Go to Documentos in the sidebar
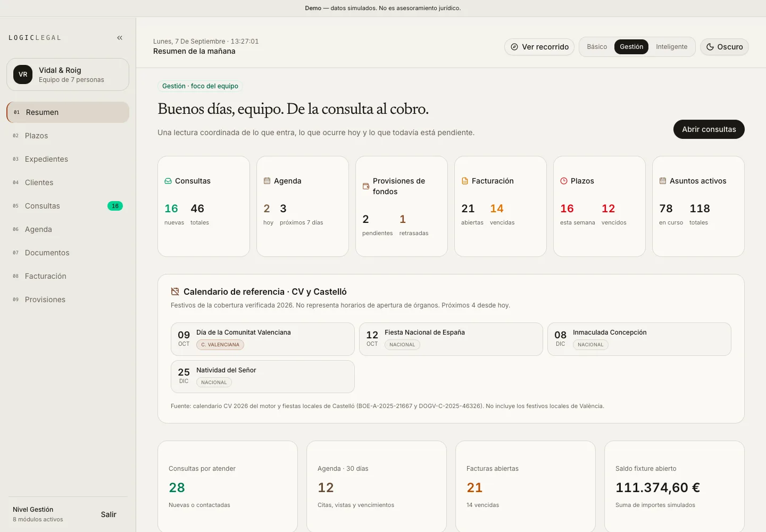This screenshot has width=766, height=532. point(68,253)
